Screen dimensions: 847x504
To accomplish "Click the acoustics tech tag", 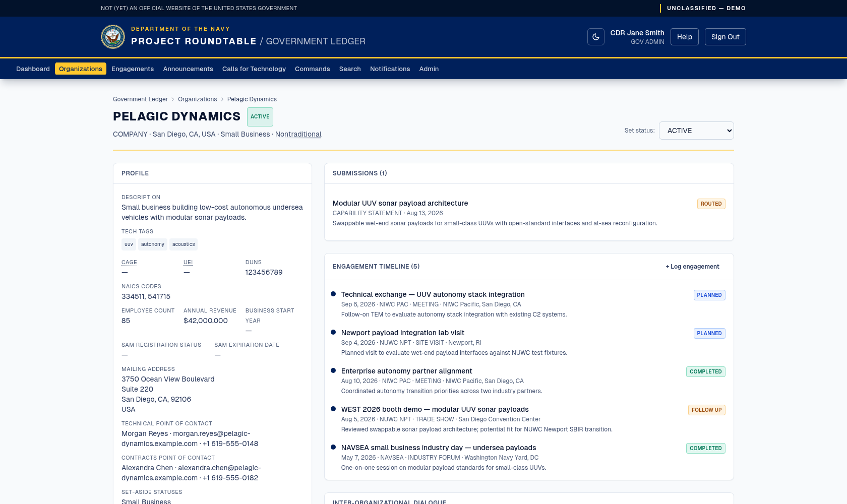I will 184,244.
